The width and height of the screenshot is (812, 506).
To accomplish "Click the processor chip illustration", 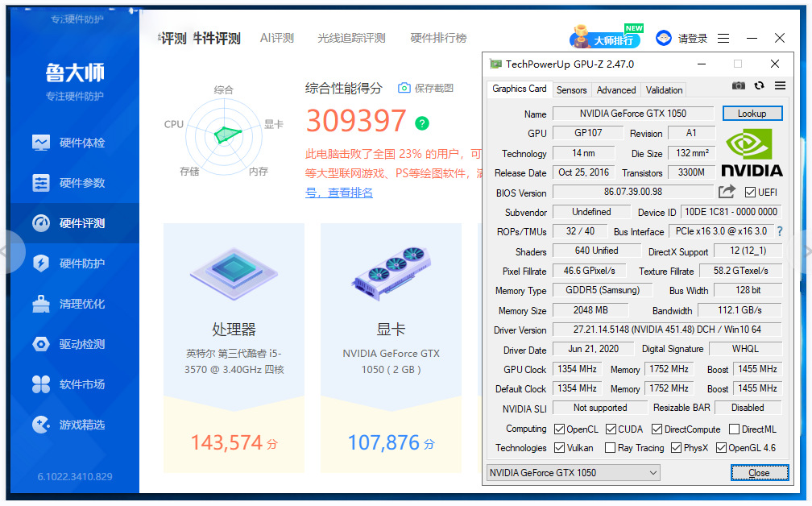I will click(x=234, y=274).
